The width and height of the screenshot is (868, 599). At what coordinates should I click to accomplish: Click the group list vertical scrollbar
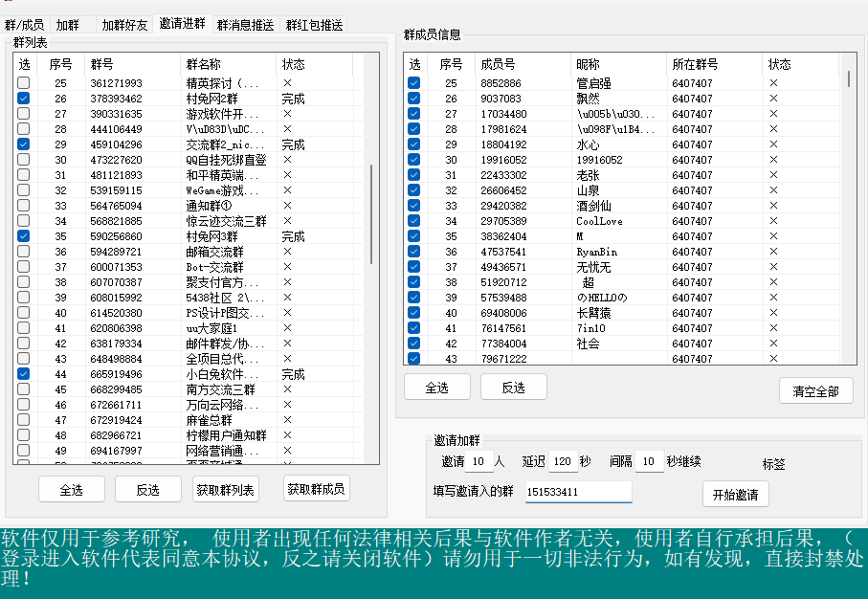point(371,230)
